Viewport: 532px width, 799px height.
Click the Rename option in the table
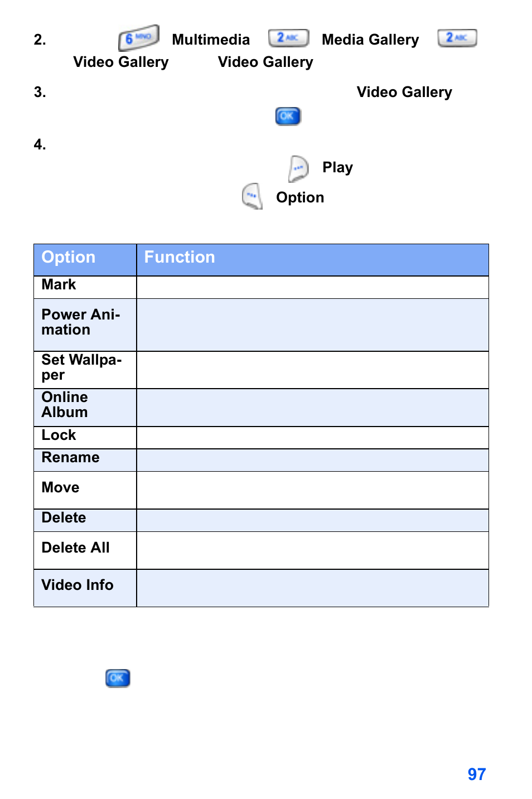pos(70,457)
